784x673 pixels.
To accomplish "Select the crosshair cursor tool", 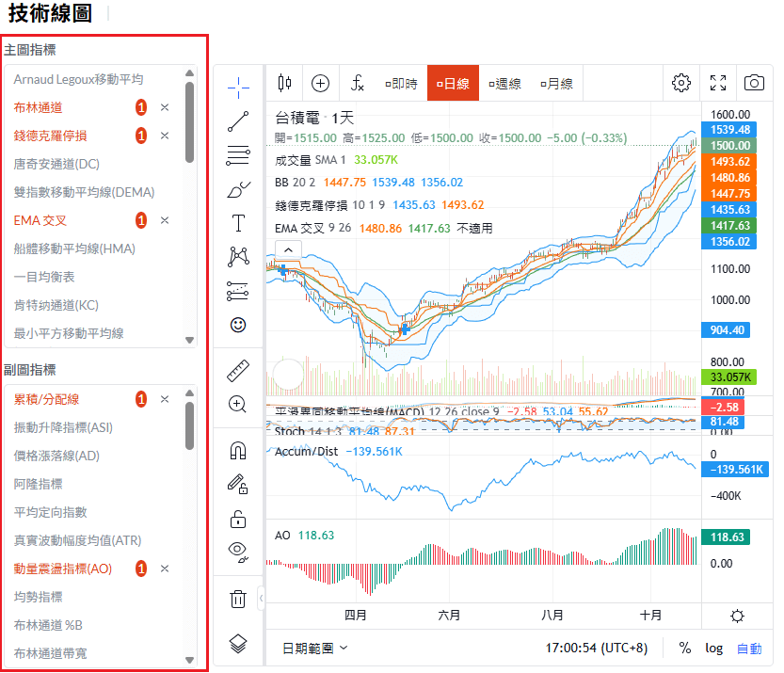I will (x=238, y=87).
